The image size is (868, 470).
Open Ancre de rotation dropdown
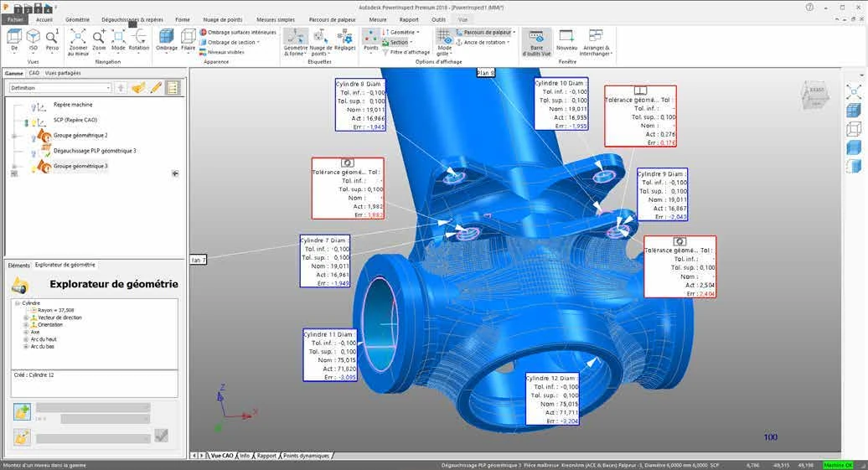tap(482, 42)
